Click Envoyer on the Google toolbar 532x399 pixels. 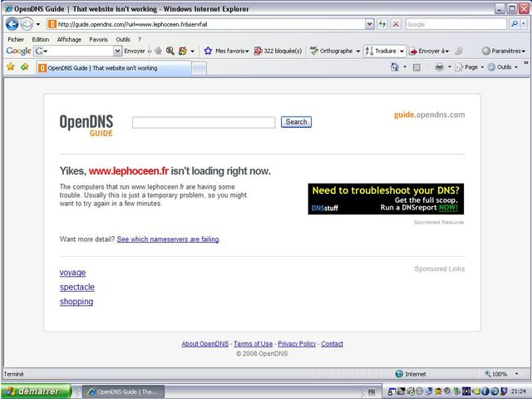tap(135, 51)
